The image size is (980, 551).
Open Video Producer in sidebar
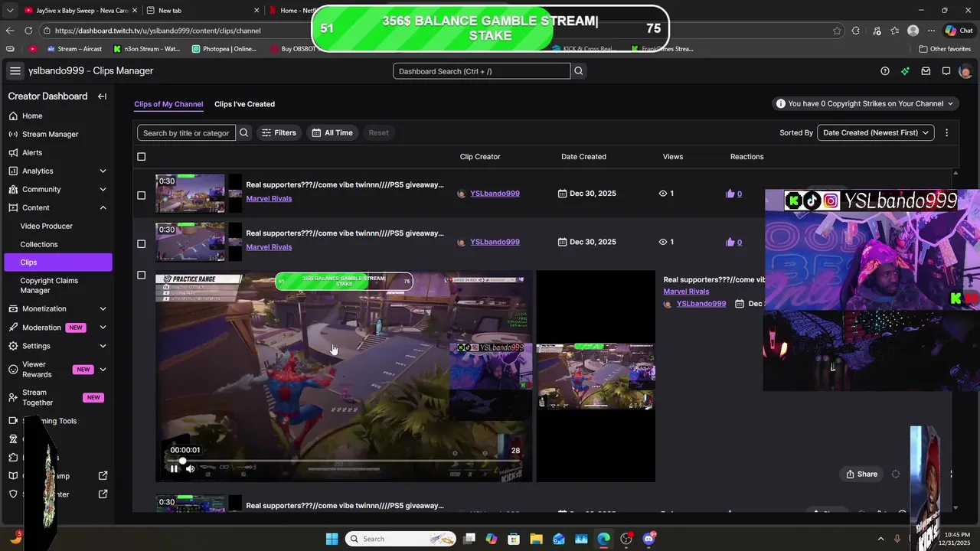(47, 226)
